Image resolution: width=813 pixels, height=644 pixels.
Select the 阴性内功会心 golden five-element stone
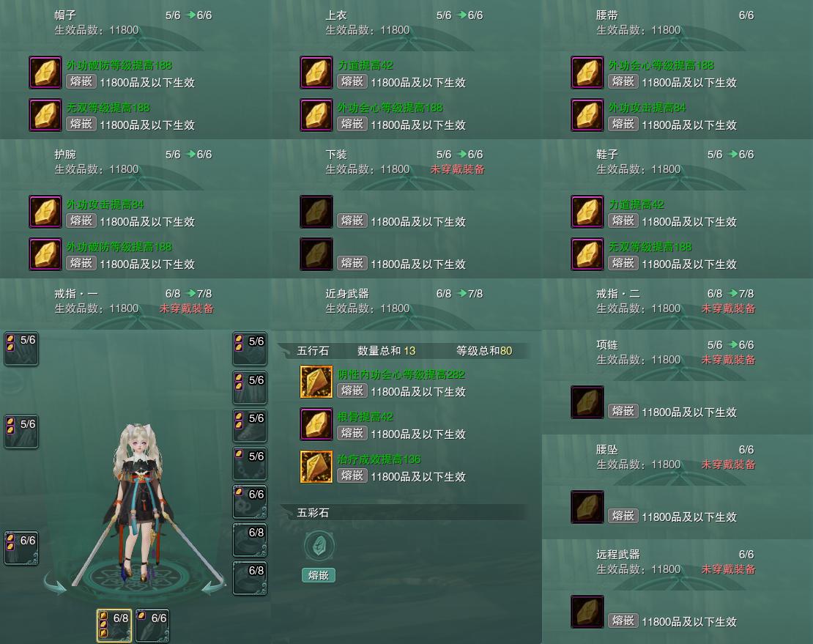(316, 382)
